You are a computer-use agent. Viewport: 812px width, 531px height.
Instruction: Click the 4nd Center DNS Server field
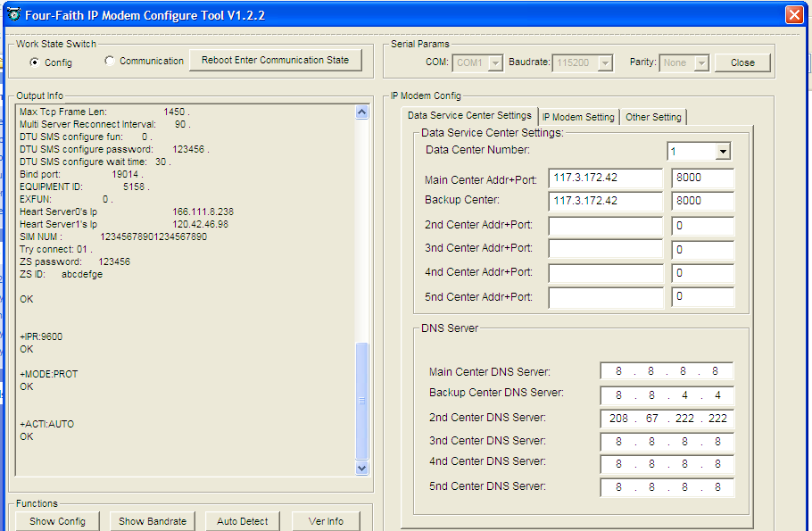[667, 464]
